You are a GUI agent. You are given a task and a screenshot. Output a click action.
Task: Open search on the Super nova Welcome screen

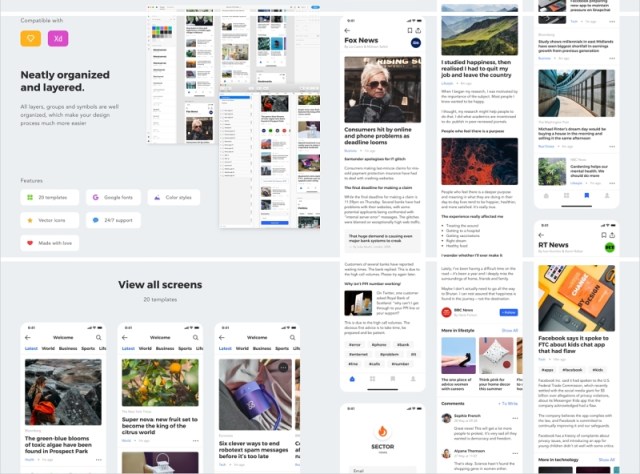(196, 338)
